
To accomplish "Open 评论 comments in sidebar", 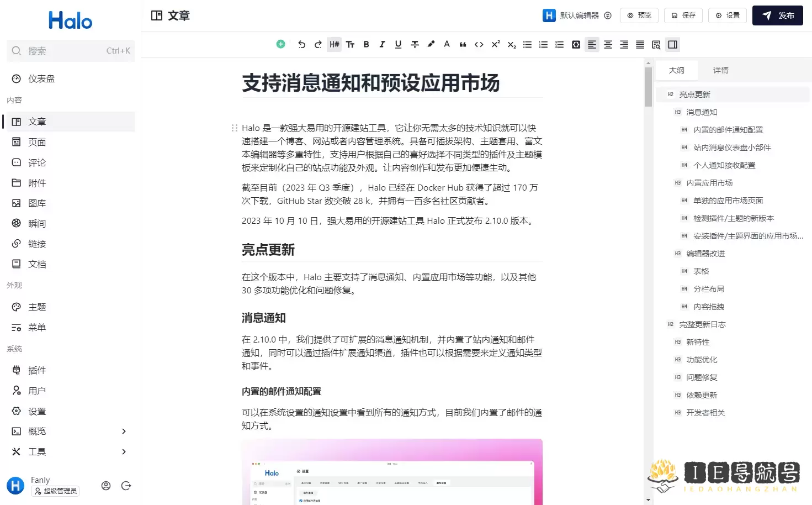I will (70, 162).
